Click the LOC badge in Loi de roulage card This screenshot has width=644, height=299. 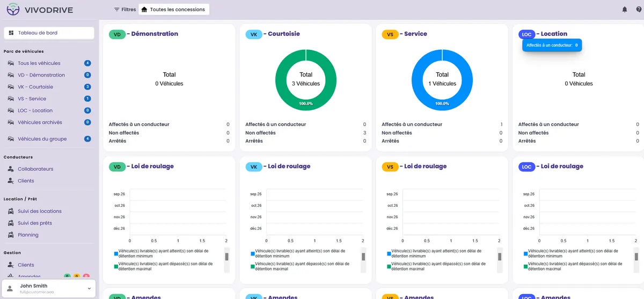pos(526,167)
